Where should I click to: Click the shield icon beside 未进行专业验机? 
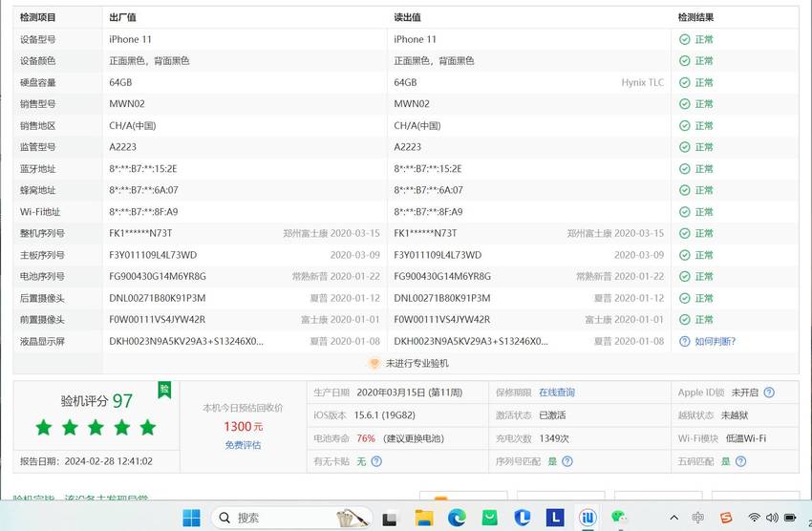pyautogui.click(x=374, y=363)
